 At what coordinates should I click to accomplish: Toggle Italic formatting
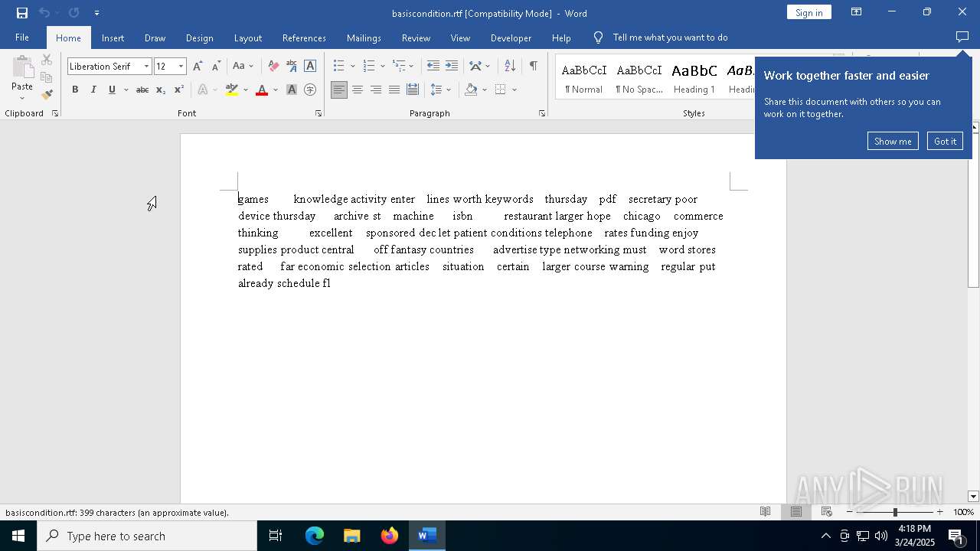(x=93, y=90)
